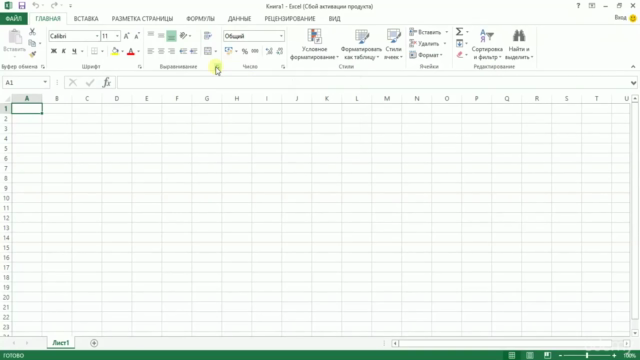Enable Wrap Text in the cell

pyautogui.click(x=208, y=36)
